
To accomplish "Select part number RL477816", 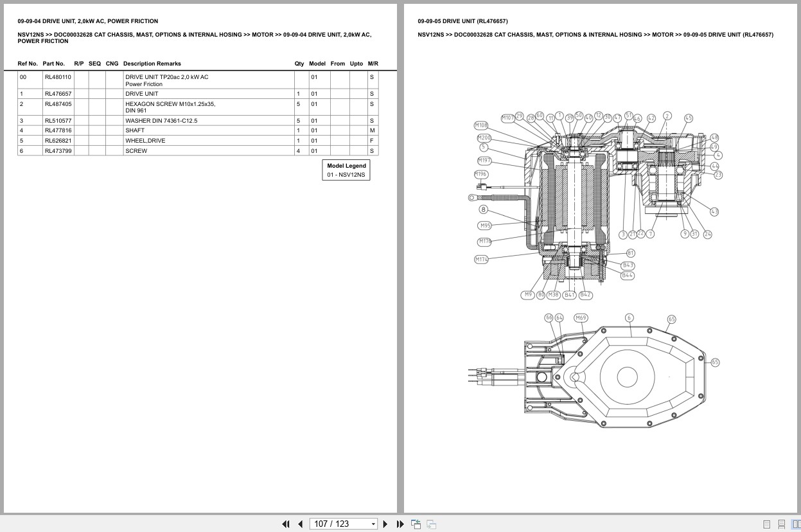I will coord(58,130).
